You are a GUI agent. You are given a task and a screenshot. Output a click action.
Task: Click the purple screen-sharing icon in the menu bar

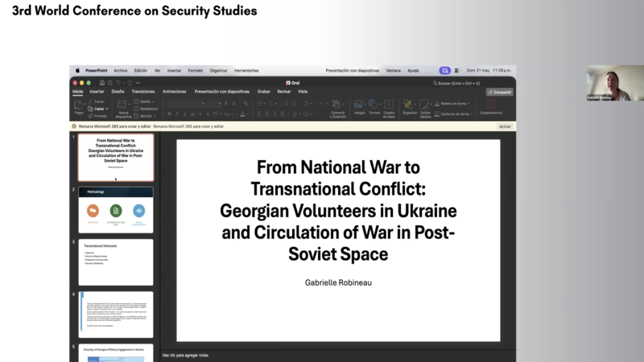tap(445, 71)
